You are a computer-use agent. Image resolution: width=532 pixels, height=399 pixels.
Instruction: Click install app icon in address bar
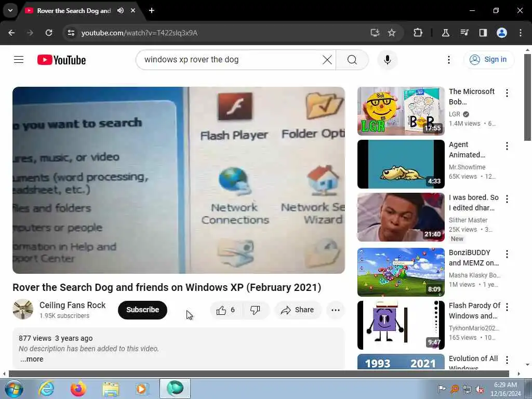375,33
